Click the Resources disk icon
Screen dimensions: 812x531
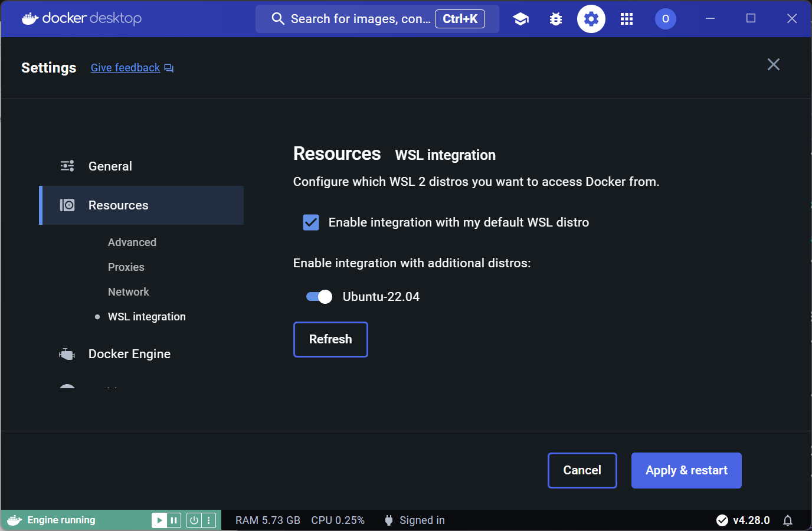click(67, 205)
